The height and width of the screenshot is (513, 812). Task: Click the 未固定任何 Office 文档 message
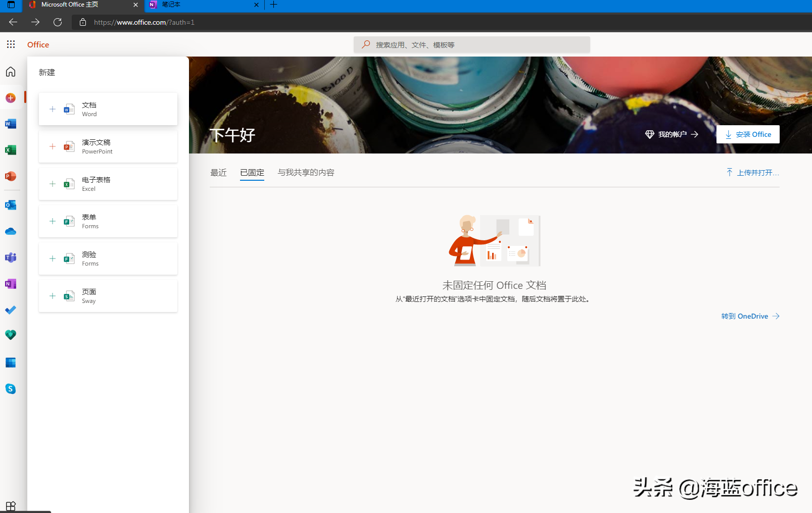tap(494, 285)
